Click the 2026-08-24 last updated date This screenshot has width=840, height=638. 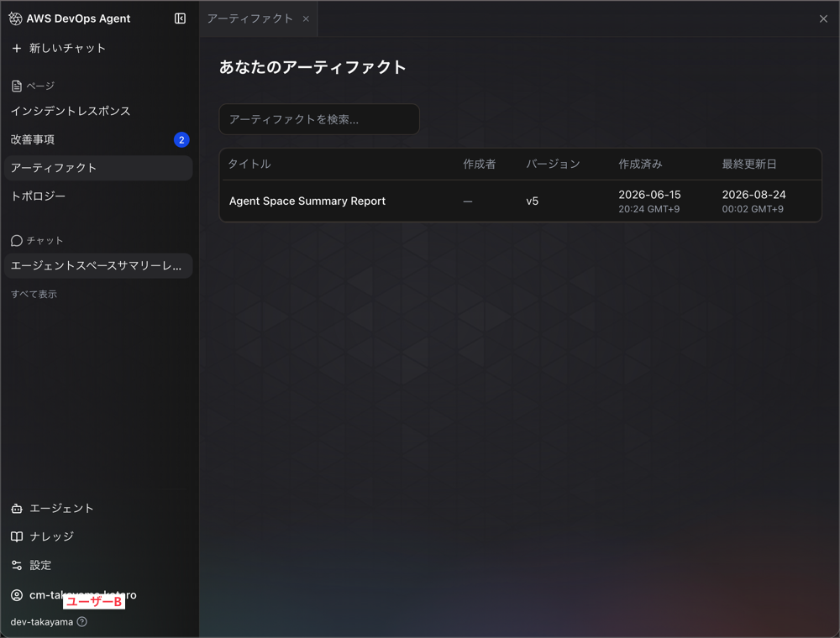753,195
